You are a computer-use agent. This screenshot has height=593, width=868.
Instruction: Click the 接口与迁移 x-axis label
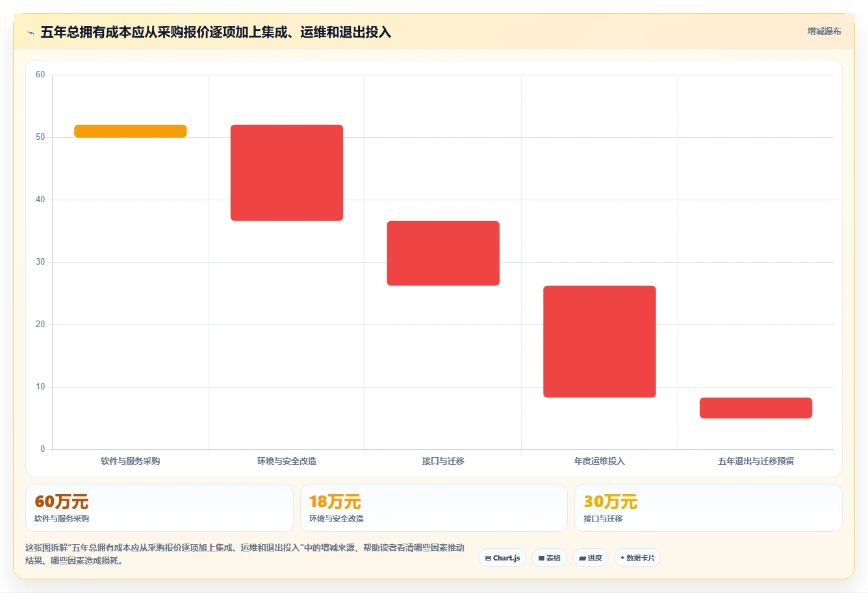coord(443,461)
